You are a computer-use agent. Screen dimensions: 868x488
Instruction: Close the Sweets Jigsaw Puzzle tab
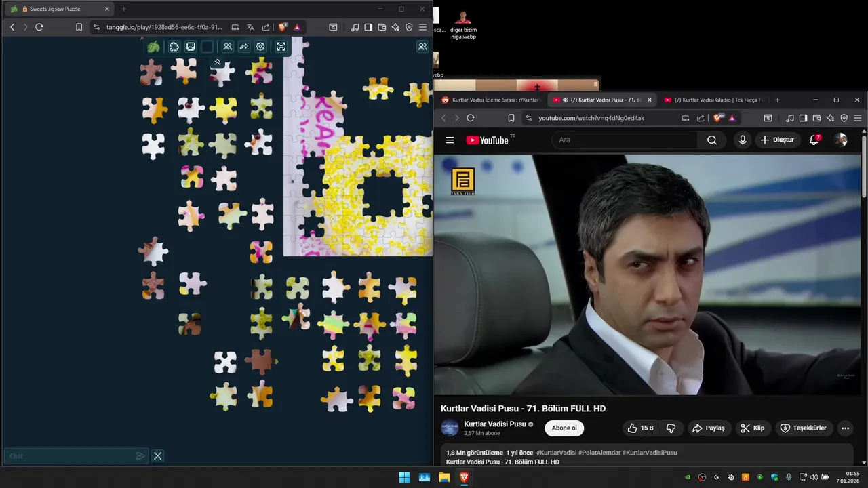click(106, 9)
